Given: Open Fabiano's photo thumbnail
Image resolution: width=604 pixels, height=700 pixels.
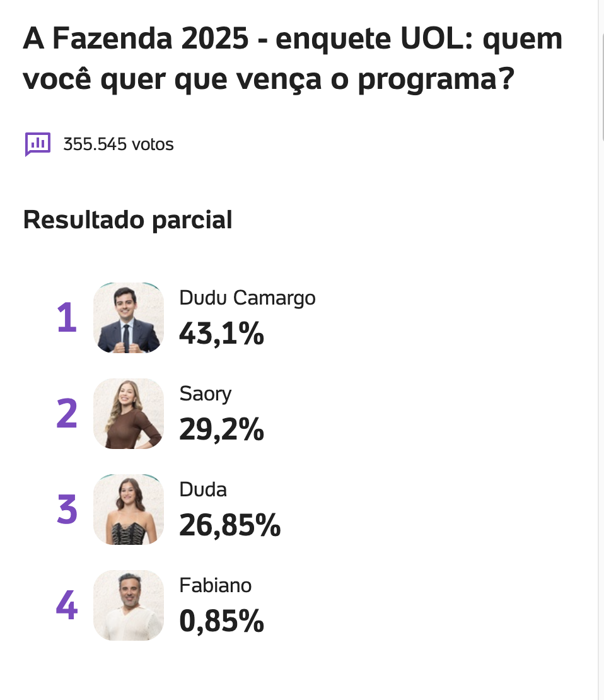Looking at the screenshot, I should tap(129, 605).
